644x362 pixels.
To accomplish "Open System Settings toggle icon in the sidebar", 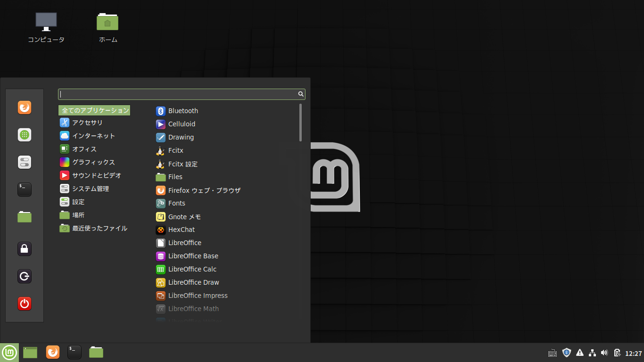I will pos(25,162).
